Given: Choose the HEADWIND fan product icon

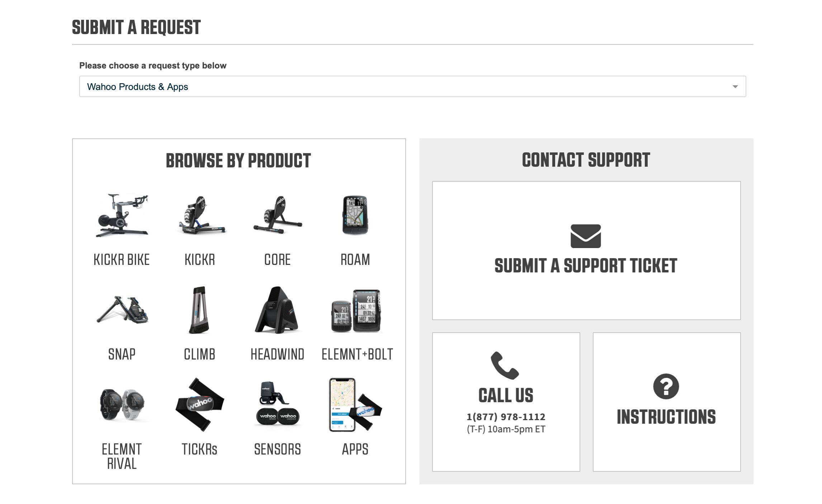Looking at the screenshot, I should 277,310.
